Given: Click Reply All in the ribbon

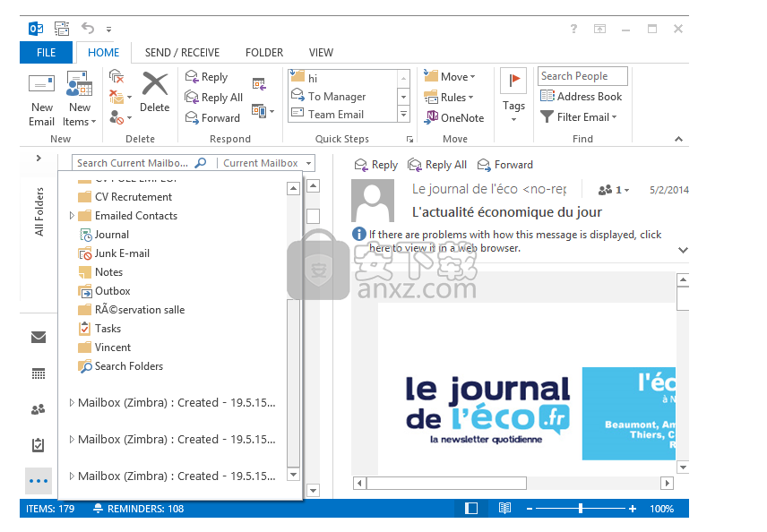Looking at the screenshot, I should [x=214, y=98].
